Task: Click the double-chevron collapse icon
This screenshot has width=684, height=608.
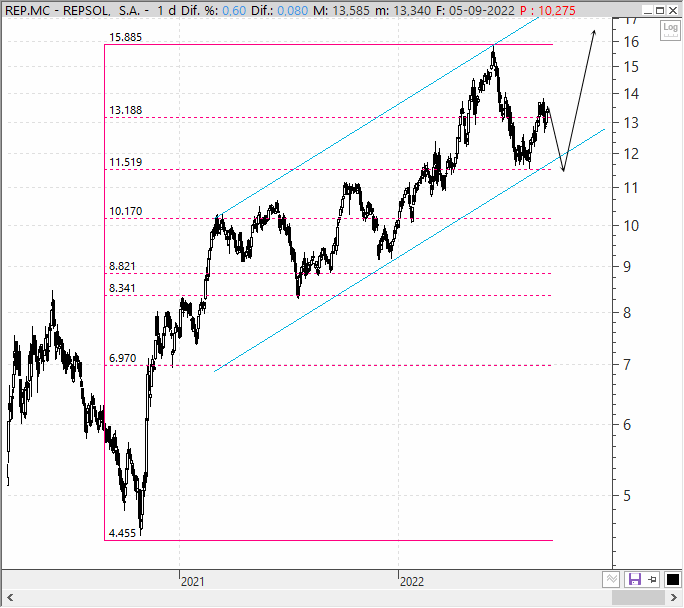Action: tap(612, 579)
